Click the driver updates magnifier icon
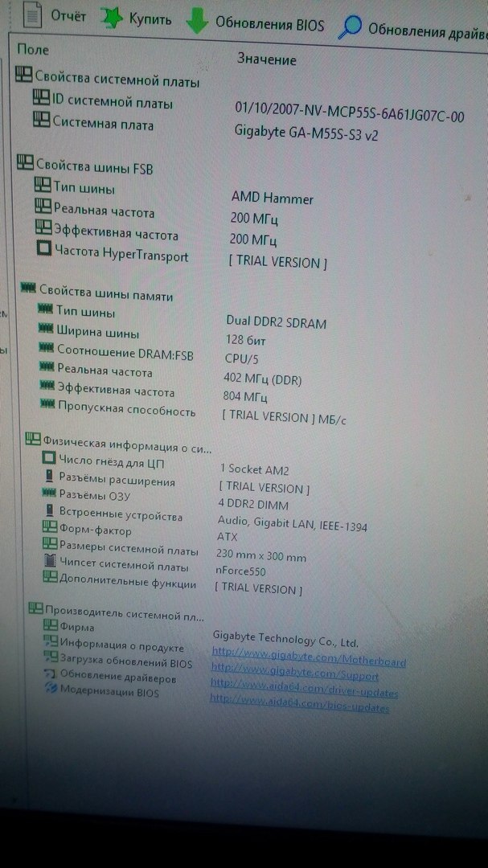Screen dimensions: 488x868 [x=351, y=27]
